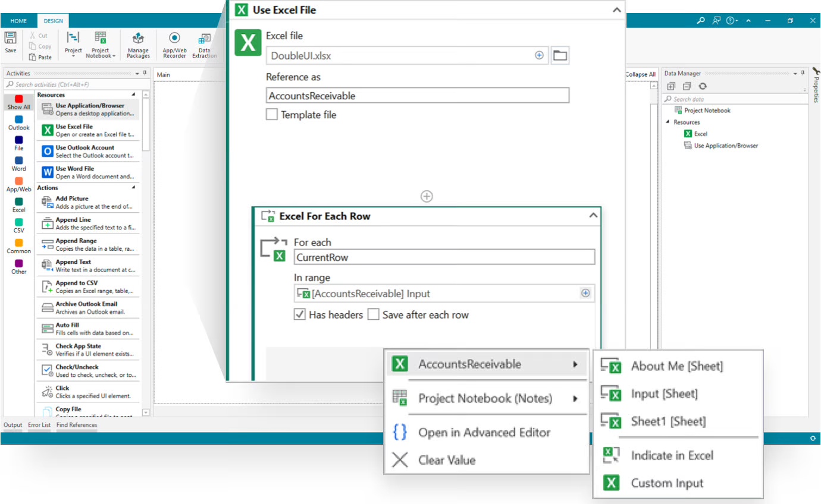Uncheck the Has headers checkbox
The image size is (821, 504).
pos(300,314)
